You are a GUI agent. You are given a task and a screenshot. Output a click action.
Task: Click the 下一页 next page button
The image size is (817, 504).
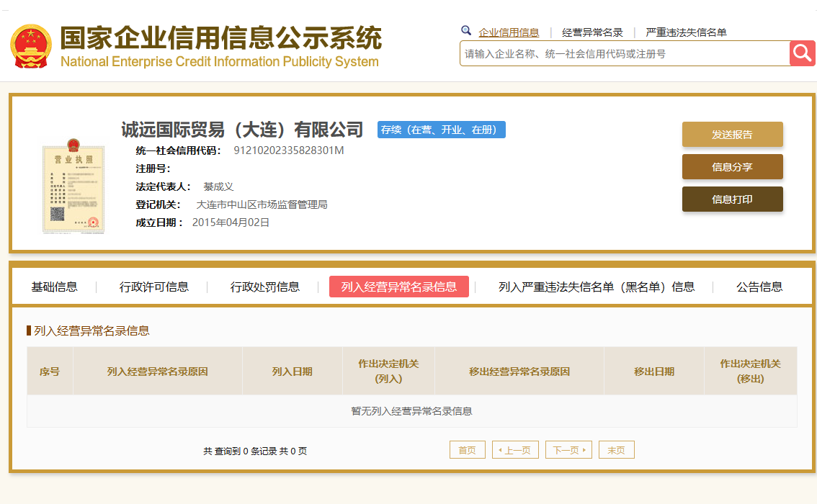pos(568,450)
